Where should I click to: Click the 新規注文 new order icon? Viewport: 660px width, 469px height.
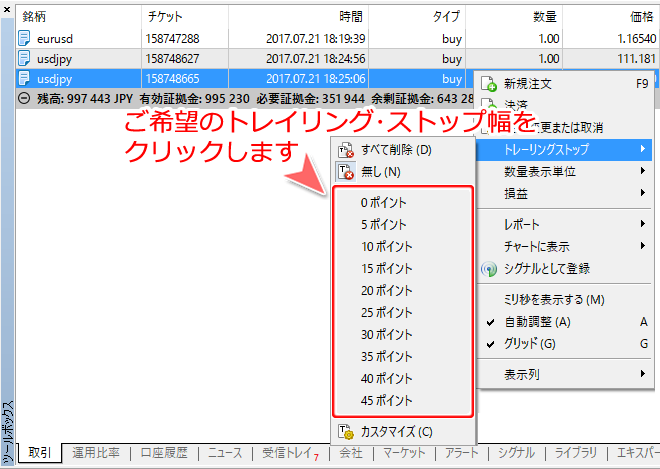pyautogui.click(x=489, y=84)
